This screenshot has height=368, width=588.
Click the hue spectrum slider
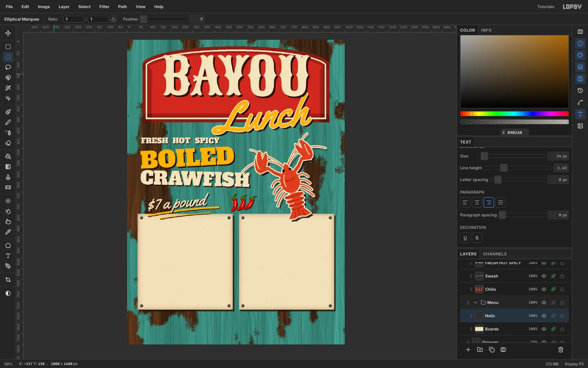point(514,114)
